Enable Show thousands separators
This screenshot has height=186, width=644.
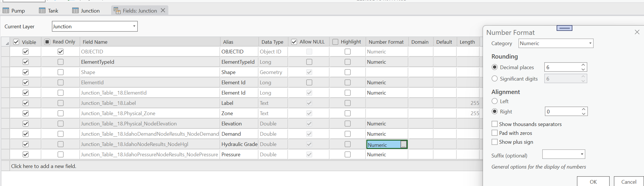[494, 124]
